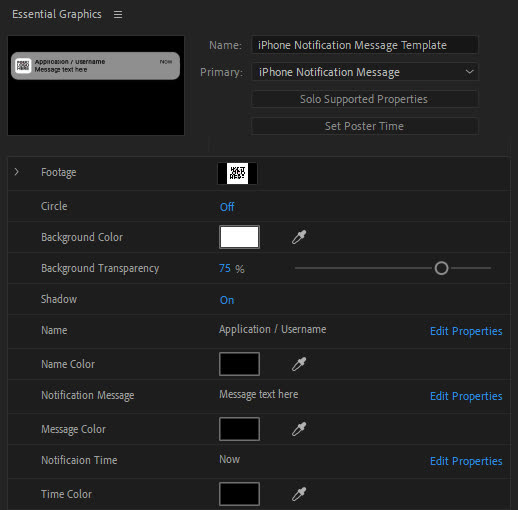Pick Background Color with the eyedropper
This screenshot has height=510, width=518.
click(x=299, y=237)
